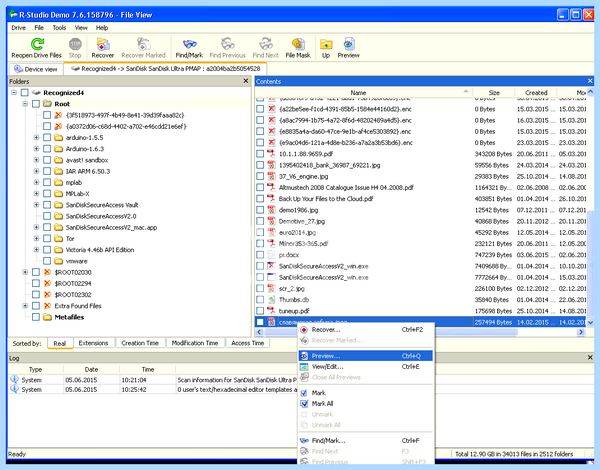Sort by the Extensions tab
This screenshot has width=600, height=470.
pos(93,343)
